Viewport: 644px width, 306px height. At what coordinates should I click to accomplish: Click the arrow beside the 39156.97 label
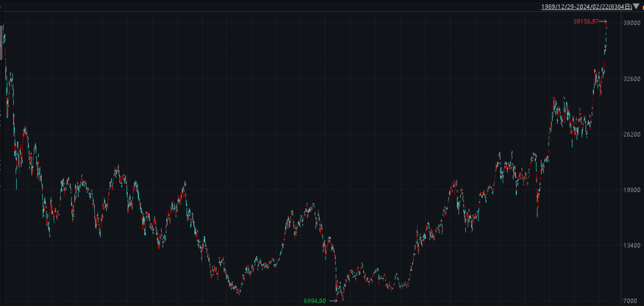point(602,21)
